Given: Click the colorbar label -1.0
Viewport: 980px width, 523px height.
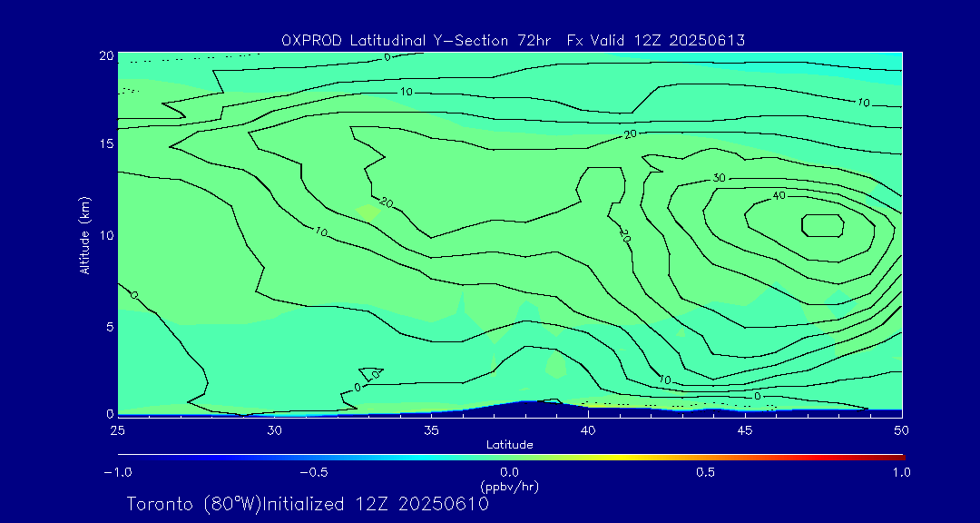Looking at the screenshot, I should (117, 472).
